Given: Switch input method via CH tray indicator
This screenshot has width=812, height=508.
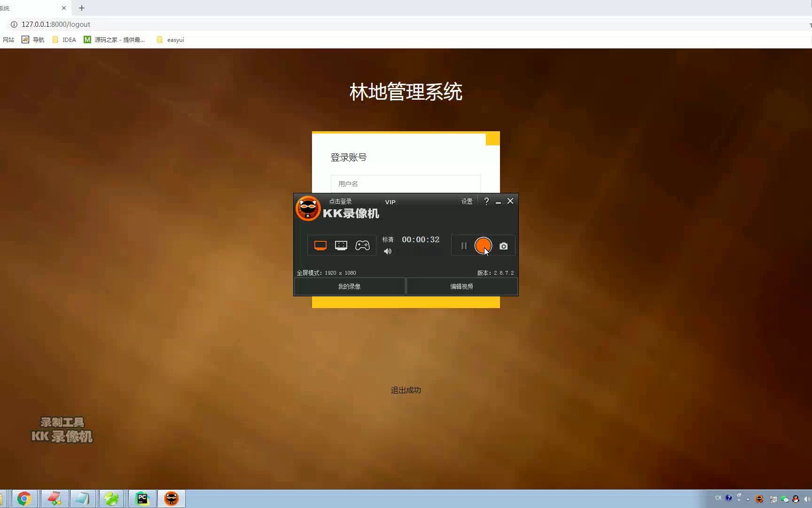Looking at the screenshot, I should click(x=718, y=498).
